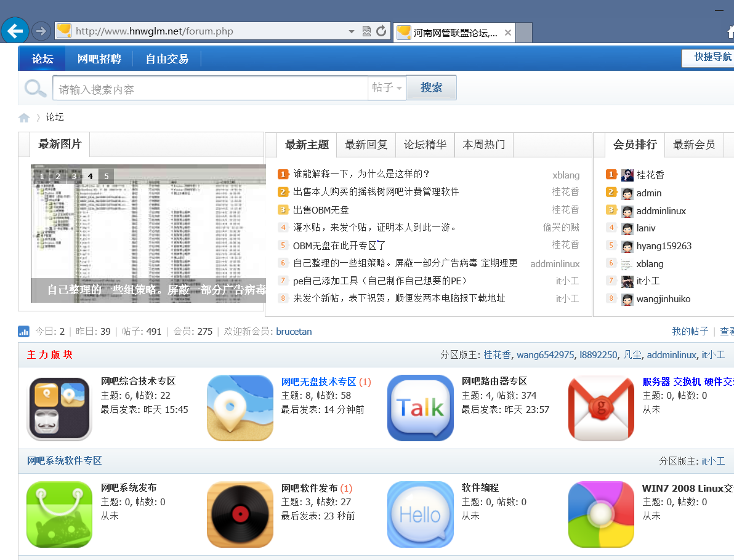Viewport: 734px width, 560px height.
Task: Click the 最新图片 slideshow screenshot image
Action: click(x=148, y=233)
